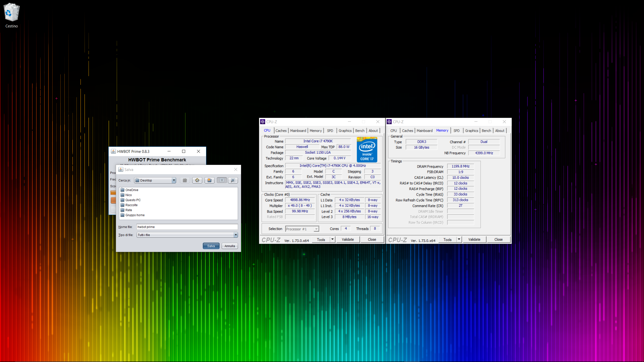Expand Tools dropdown arrow in left CPU-Z
This screenshot has height=362, width=644.
pyautogui.click(x=333, y=240)
